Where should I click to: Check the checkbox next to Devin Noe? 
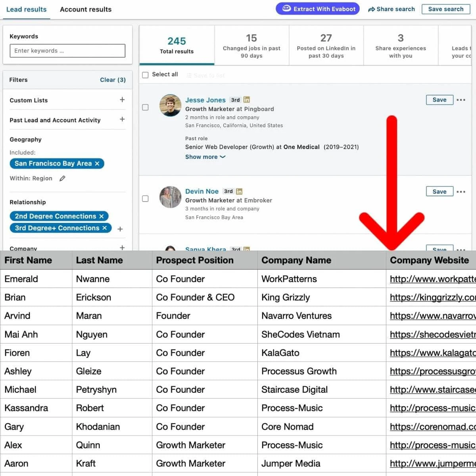(145, 199)
